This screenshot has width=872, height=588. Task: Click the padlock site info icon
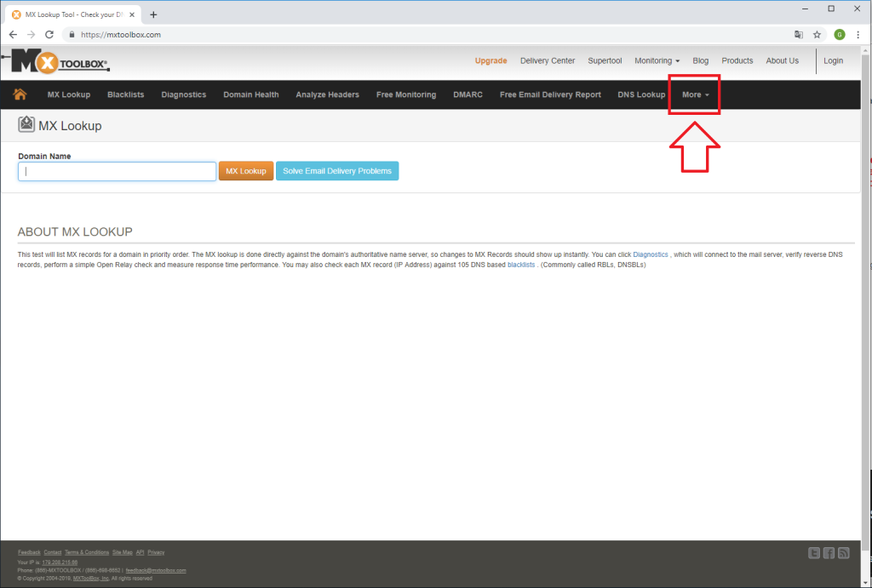coord(72,34)
